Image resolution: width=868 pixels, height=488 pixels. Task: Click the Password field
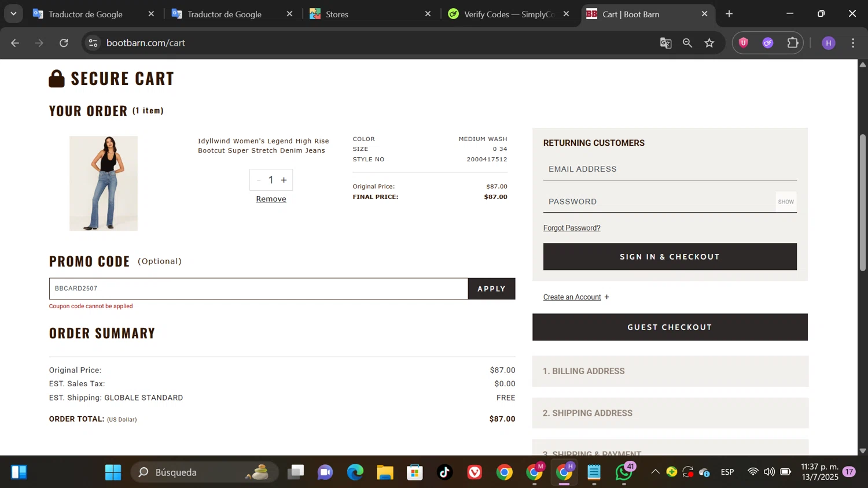coord(659,202)
